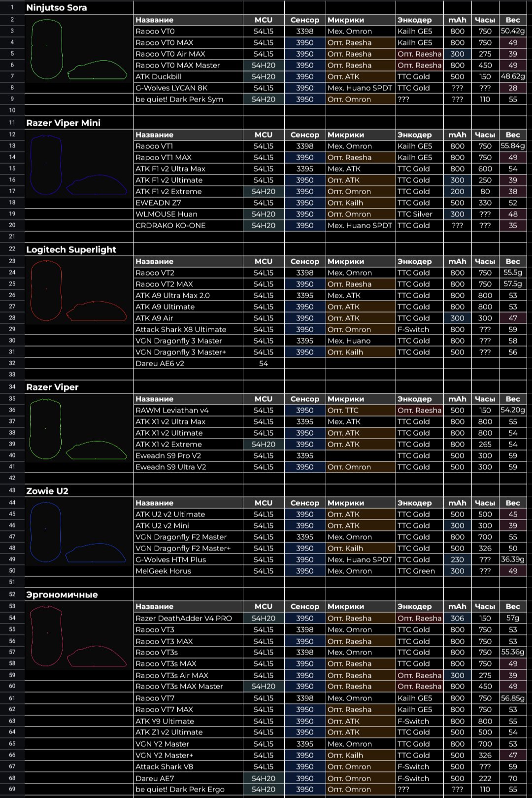Viewport: 532px width, 798px height.
Task: Select the '57.5g' weight cell
Action: 513,284
